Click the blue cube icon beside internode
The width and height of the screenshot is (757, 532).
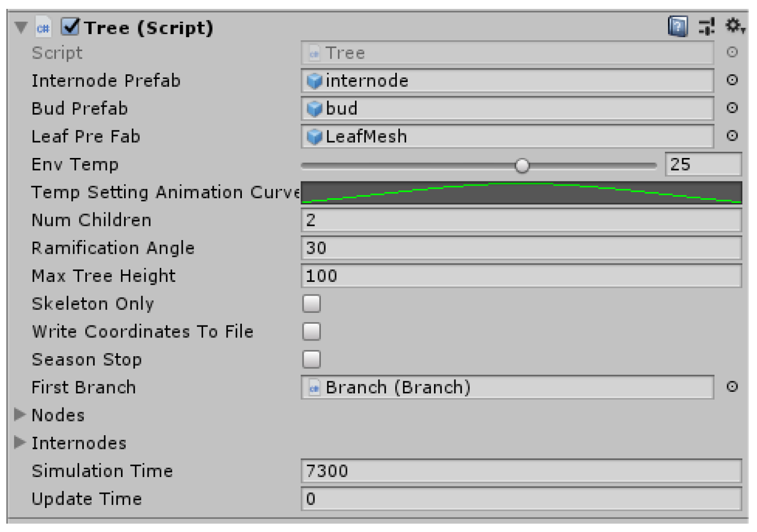[314, 81]
